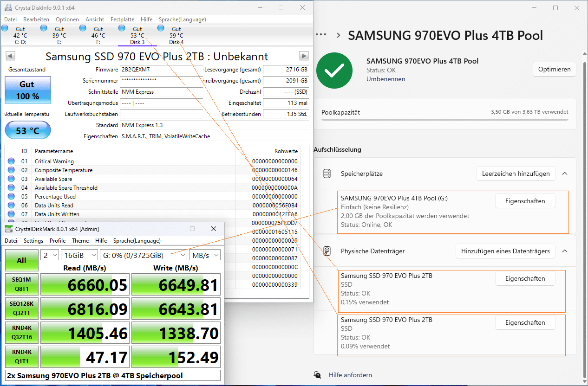Click the Optimieren button
Image resolution: width=588 pixels, height=386 pixels.
coord(555,69)
